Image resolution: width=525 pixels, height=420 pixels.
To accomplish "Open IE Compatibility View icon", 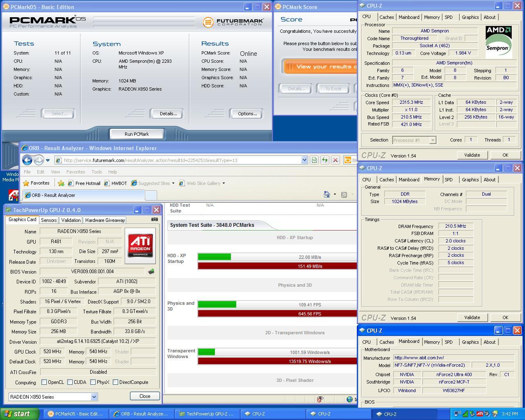I will click(x=314, y=160).
